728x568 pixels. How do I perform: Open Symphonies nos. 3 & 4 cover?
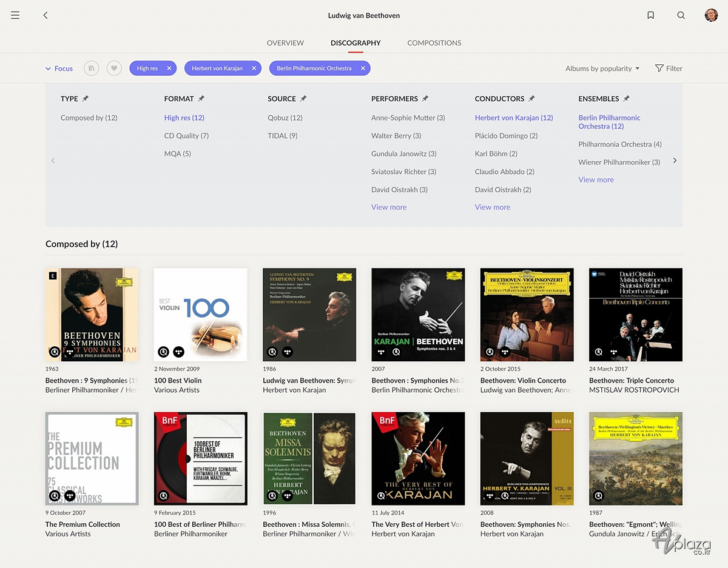(418, 315)
